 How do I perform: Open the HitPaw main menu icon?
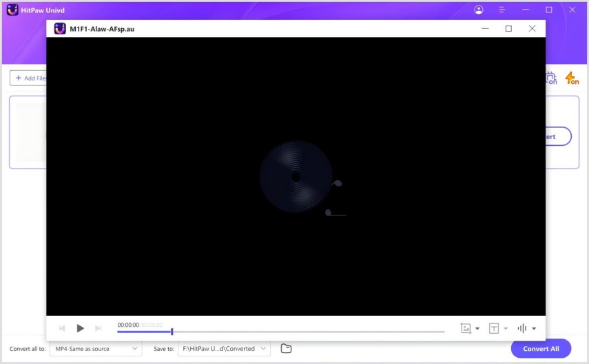point(502,10)
